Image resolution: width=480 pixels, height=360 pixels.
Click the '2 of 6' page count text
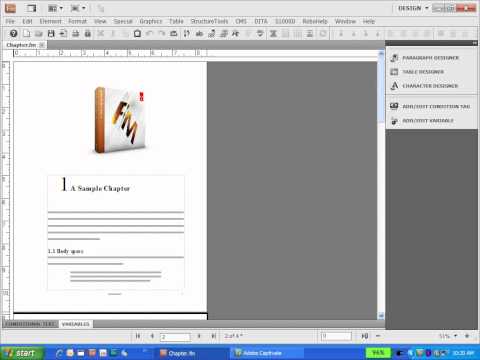(x=233, y=336)
